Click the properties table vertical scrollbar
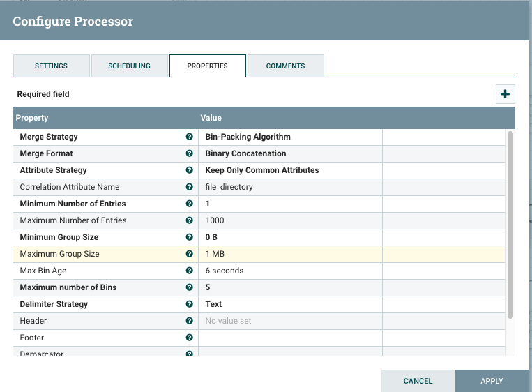532x392 pixels. tap(510, 223)
